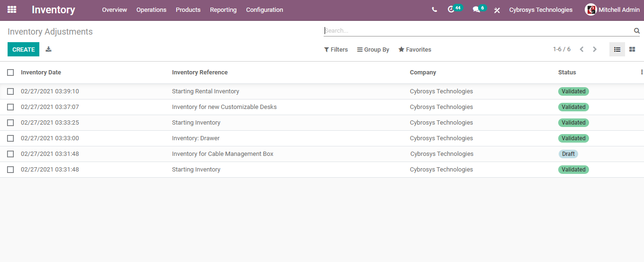Click date 02/27/2021 03:33:00
The height and width of the screenshot is (262, 644).
[x=50, y=138]
